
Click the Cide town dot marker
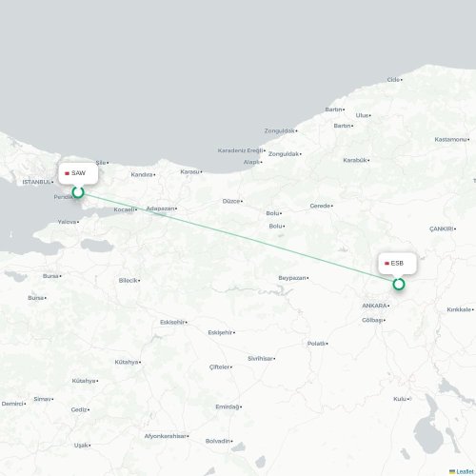tap(402, 80)
